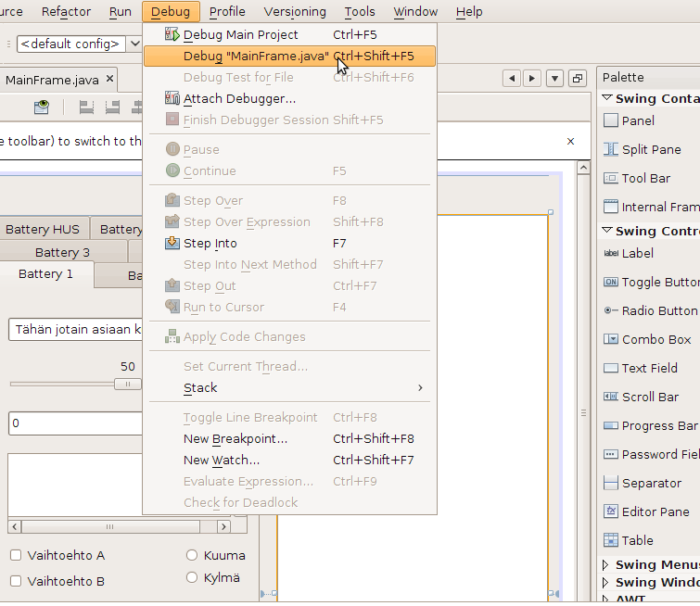
Task: Collapse the Swing Containers palette section
Action: 606,97
